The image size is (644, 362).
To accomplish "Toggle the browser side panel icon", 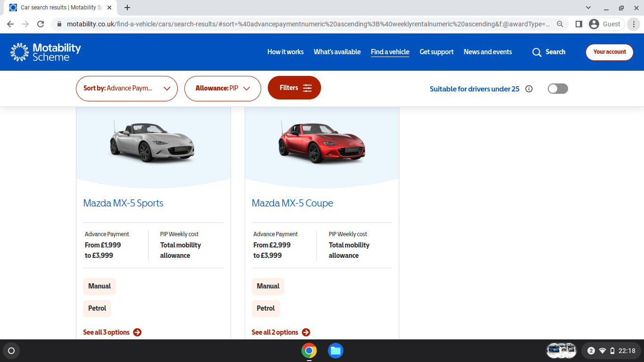I will pyautogui.click(x=579, y=24).
